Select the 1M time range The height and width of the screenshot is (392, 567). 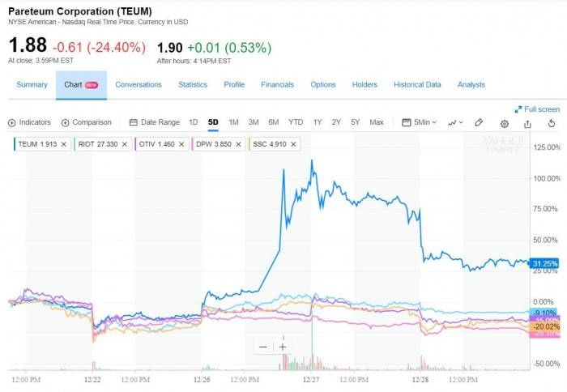233,122
